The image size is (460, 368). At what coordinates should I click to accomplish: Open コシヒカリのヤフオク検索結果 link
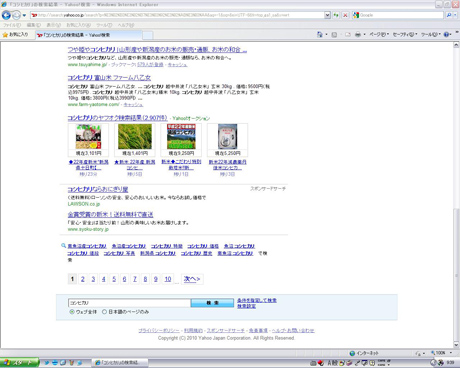117,118
